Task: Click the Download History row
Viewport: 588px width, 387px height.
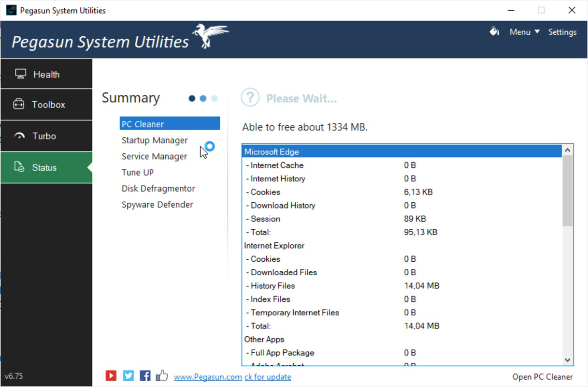Action: tap(402, 205)
